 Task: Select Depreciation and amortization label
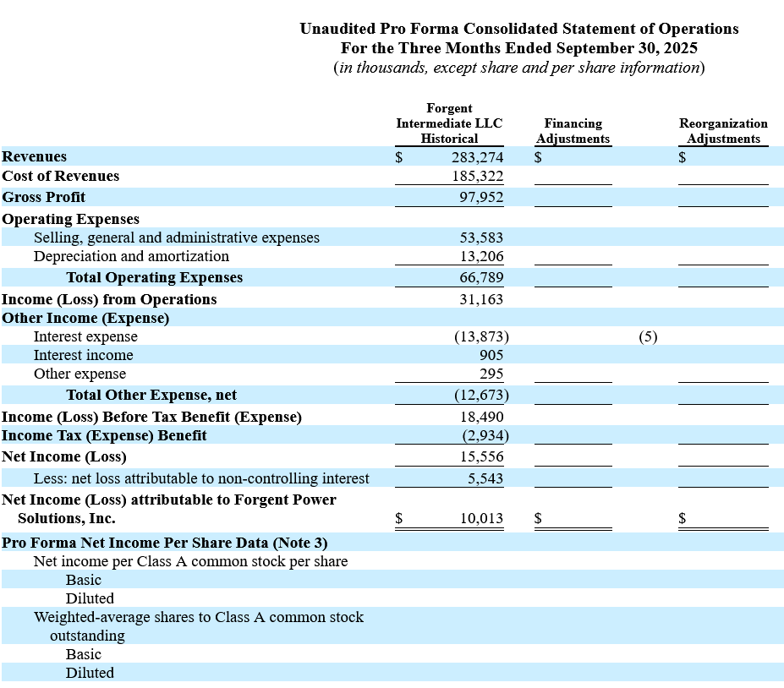131,256
